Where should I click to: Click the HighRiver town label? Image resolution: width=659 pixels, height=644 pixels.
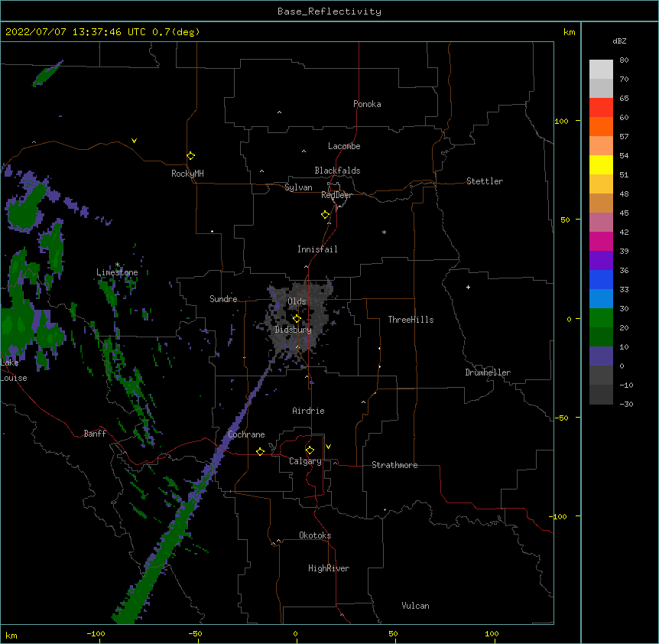click(x=329, y=568)
